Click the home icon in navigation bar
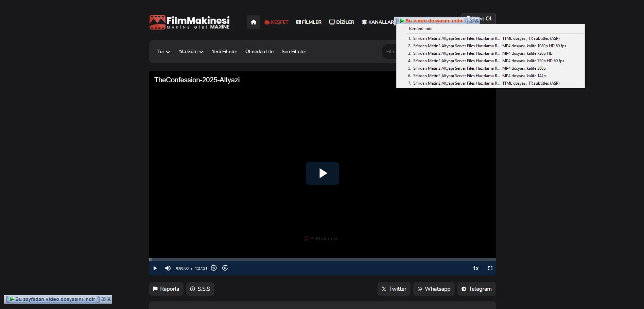The height and width of the screenshot is (309, 644). tap(253, 22)
